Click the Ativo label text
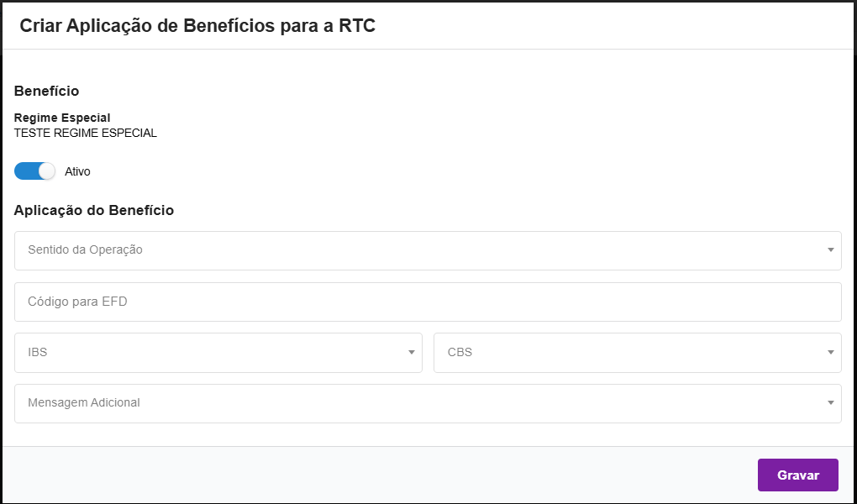 click(x=78, y=171)
